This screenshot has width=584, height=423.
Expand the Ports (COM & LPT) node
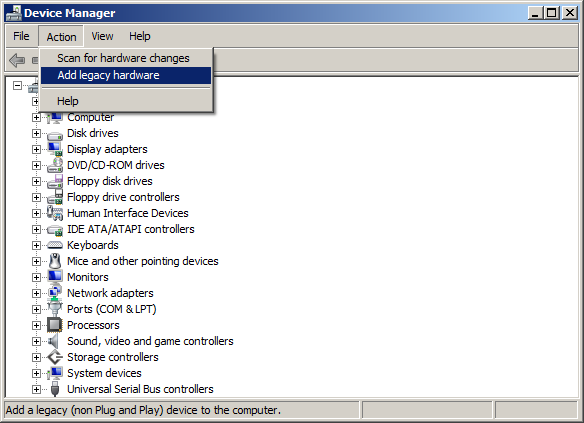coord(36,309)
